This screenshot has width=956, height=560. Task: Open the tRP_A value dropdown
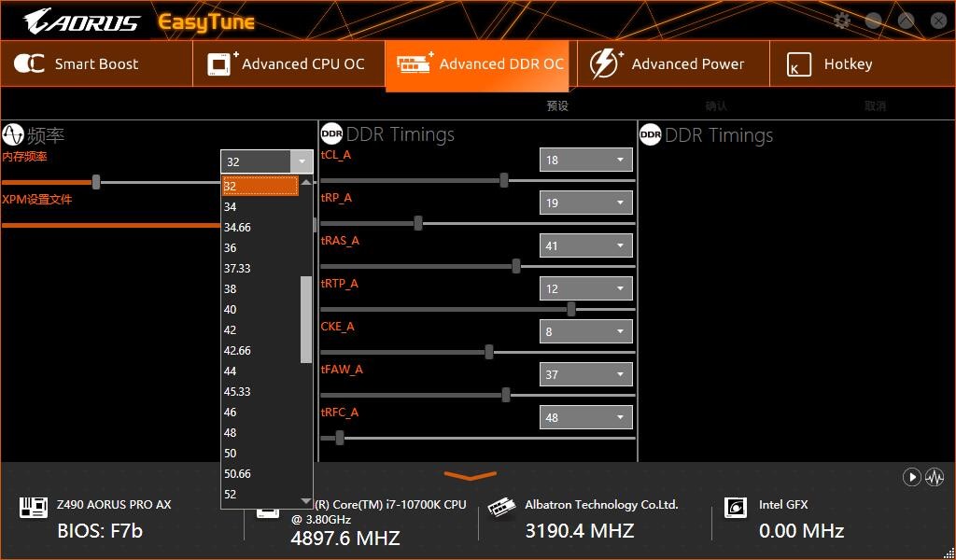tap(585, 203)
